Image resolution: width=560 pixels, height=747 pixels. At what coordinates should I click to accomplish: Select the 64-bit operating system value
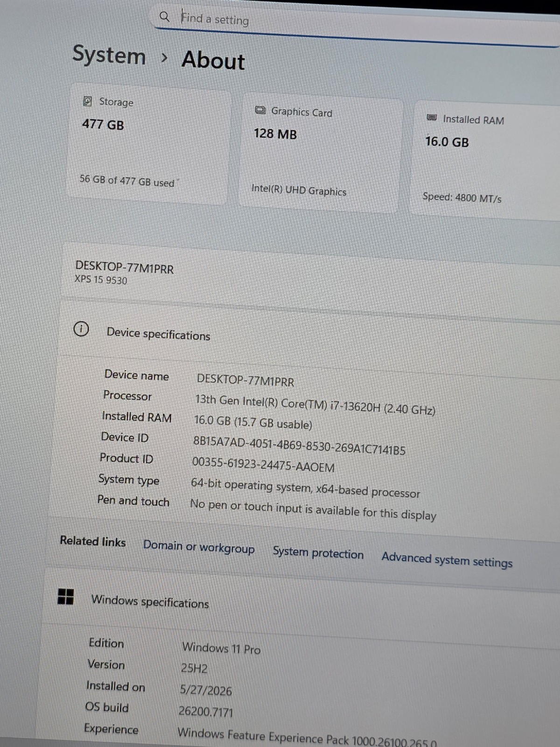point(305,488)
